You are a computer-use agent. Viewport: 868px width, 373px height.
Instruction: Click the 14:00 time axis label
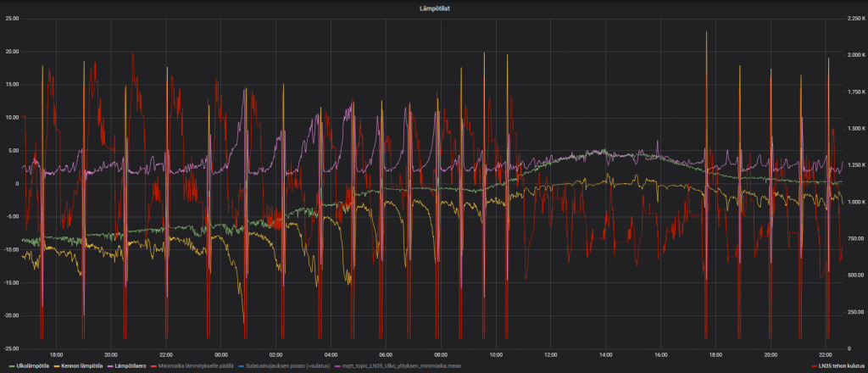[605, 354]
